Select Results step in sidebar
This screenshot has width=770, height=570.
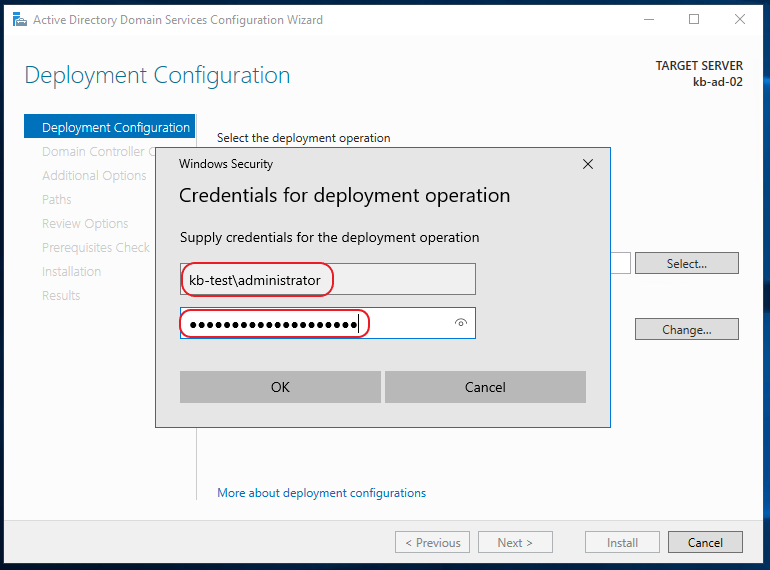(x=61, y=296)
